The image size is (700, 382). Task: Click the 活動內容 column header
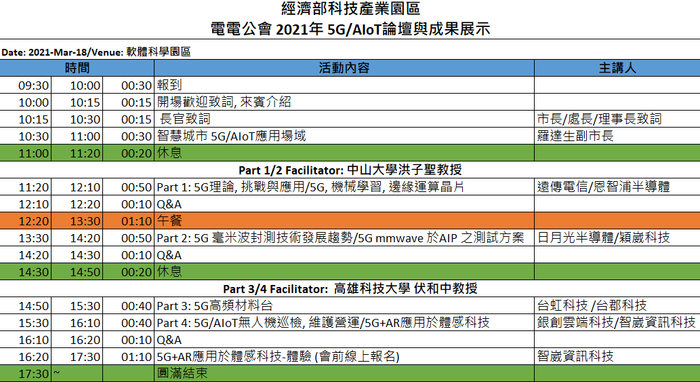coord(344,68)
